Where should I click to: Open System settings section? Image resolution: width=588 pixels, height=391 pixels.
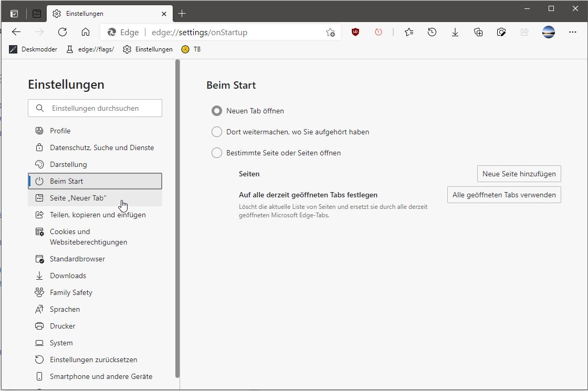95,343
